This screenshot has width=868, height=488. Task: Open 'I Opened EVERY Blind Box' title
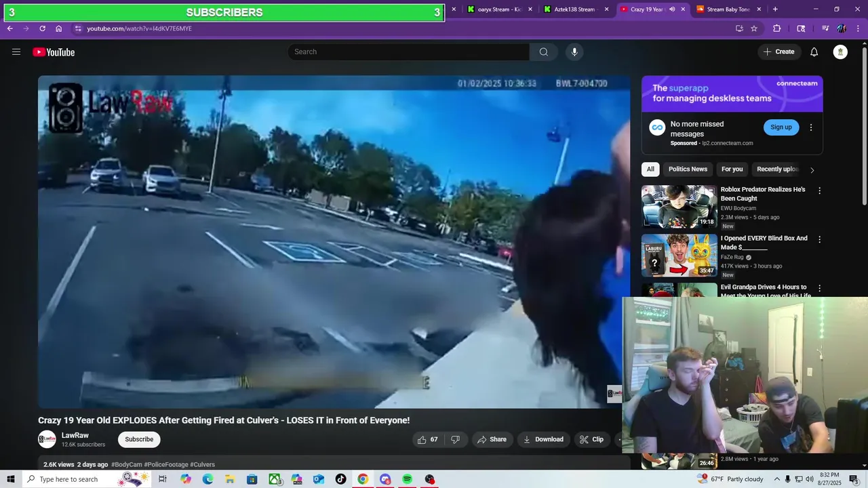[764, 243]
